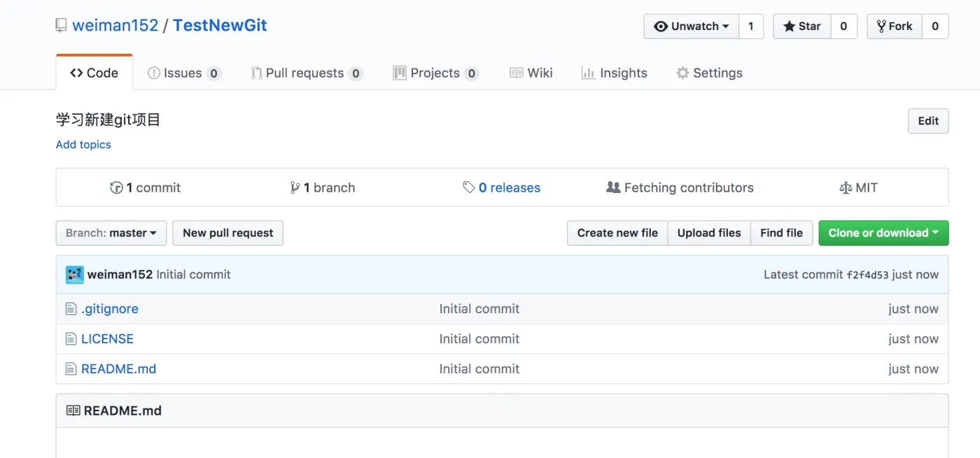The image size is (980, 458).
Task: Open the .gitignore file
Action: click(110, 309)
